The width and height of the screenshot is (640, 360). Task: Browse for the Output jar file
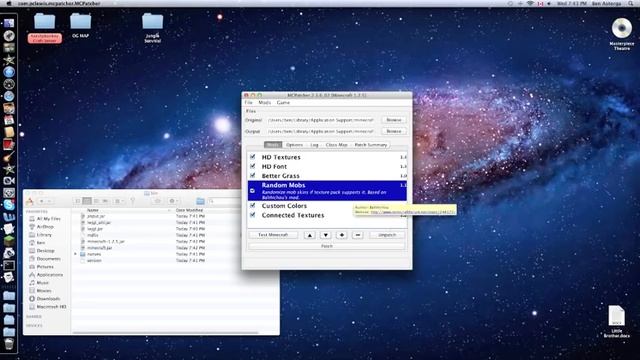[394, 131]
